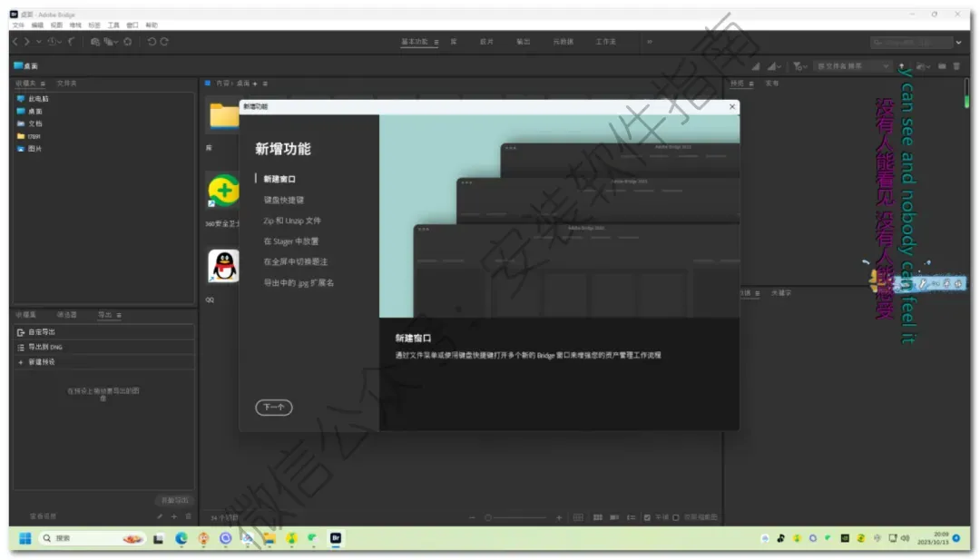Image resolution: width=980 pixels, height=560 pixels.
Task: Select Zip 和 Unzip 文件 feature
Action: [x=292, y=221]
